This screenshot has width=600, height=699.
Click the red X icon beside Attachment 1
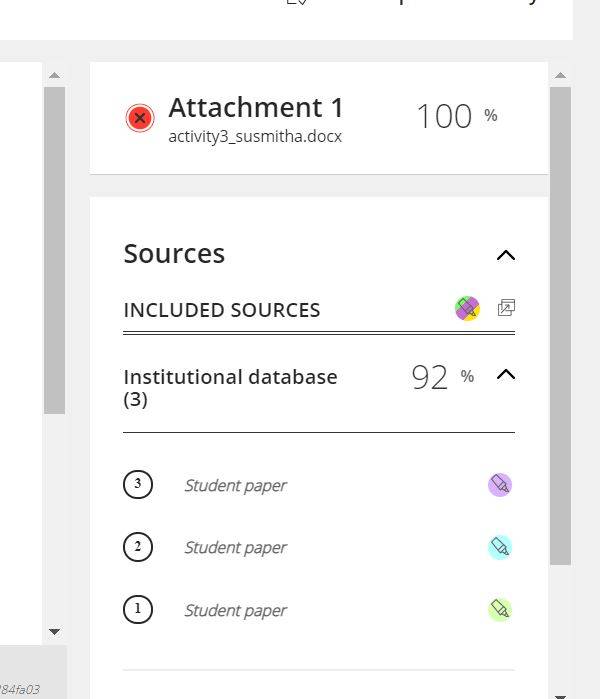(x=140, y=118)
